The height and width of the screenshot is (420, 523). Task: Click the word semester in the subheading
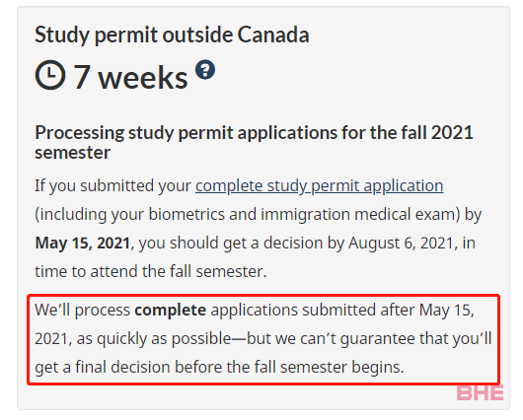(x=72, y=153)
